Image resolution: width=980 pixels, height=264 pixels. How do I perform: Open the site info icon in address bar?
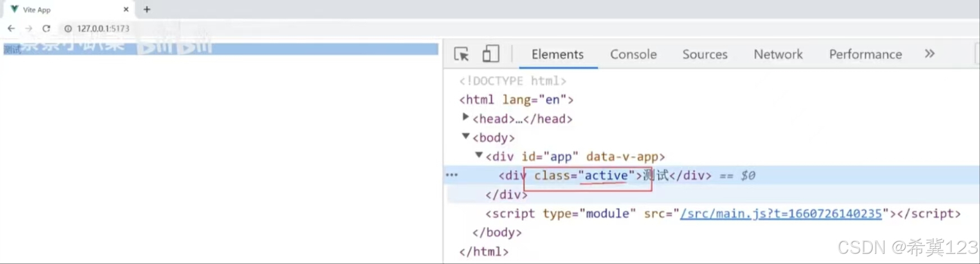click(68, 28)
